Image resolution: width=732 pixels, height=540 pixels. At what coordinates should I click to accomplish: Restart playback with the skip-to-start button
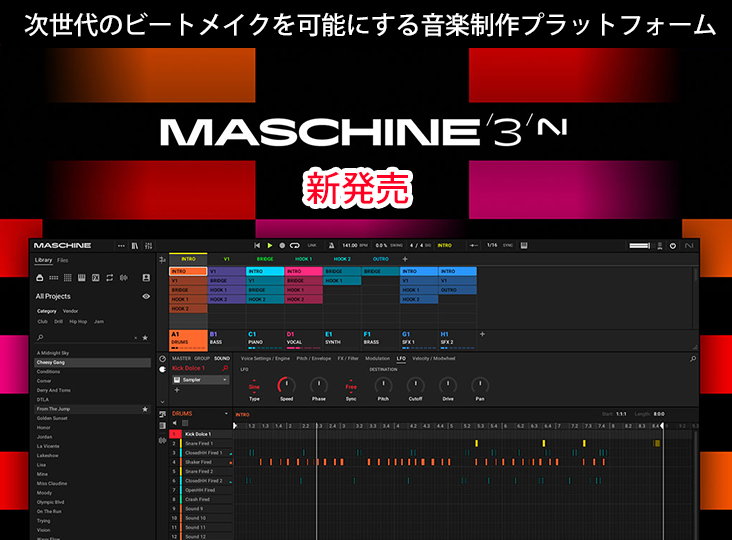point(257,245)
